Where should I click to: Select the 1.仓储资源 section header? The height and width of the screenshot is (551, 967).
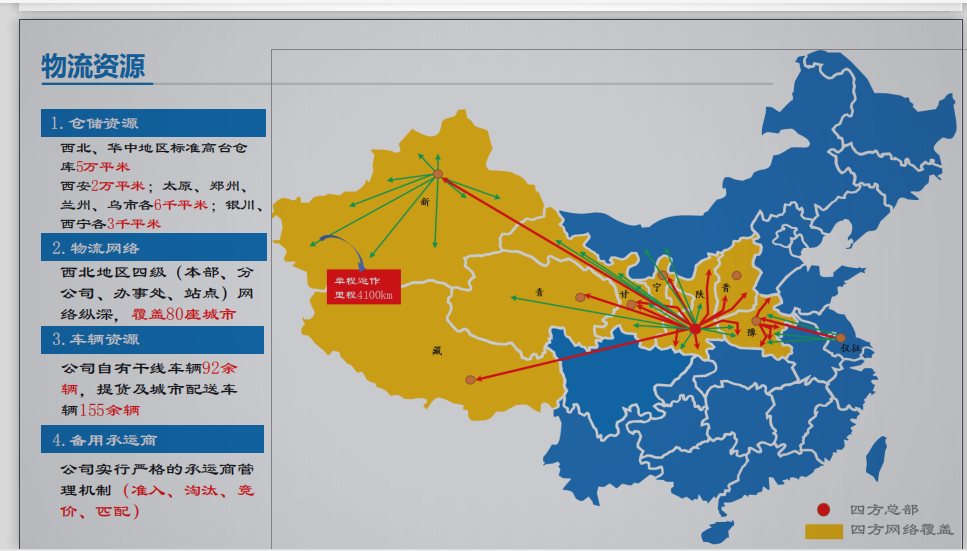tap(153, 123)
